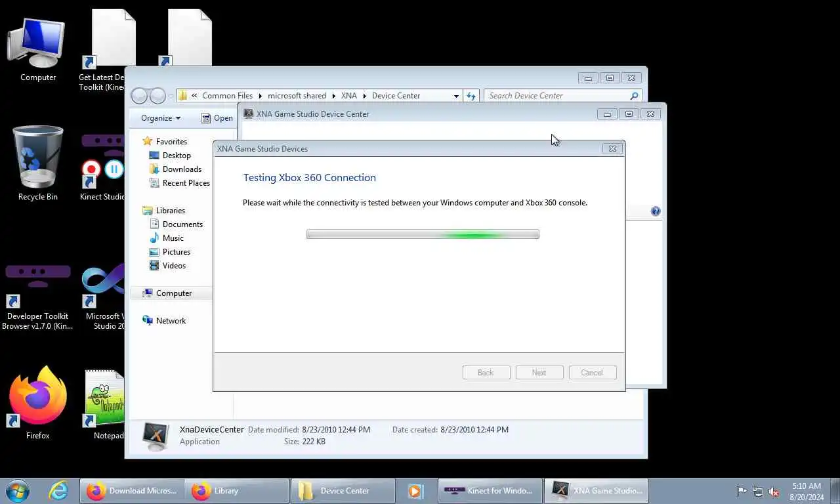Select Pictures library

(177, 252)
